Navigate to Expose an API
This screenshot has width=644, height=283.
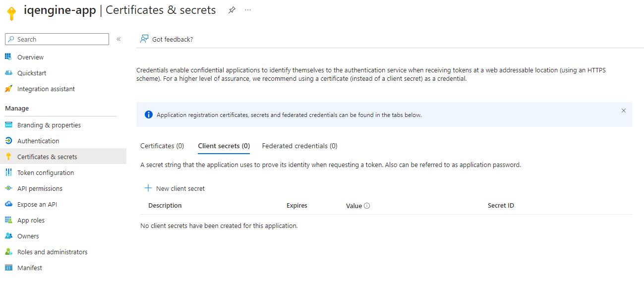point(37,204)
